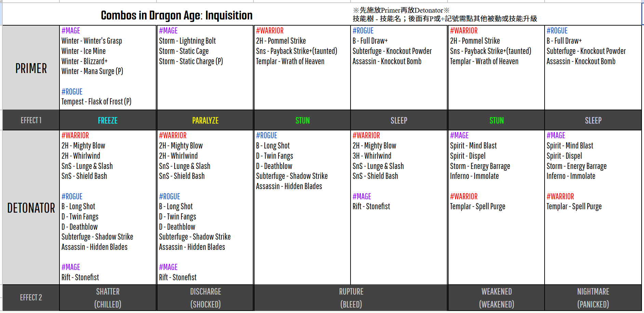Click the NIGHTMARE (PANICKED) cell
Viewport: 644px width, 313px height.
(x=593, y=298)
